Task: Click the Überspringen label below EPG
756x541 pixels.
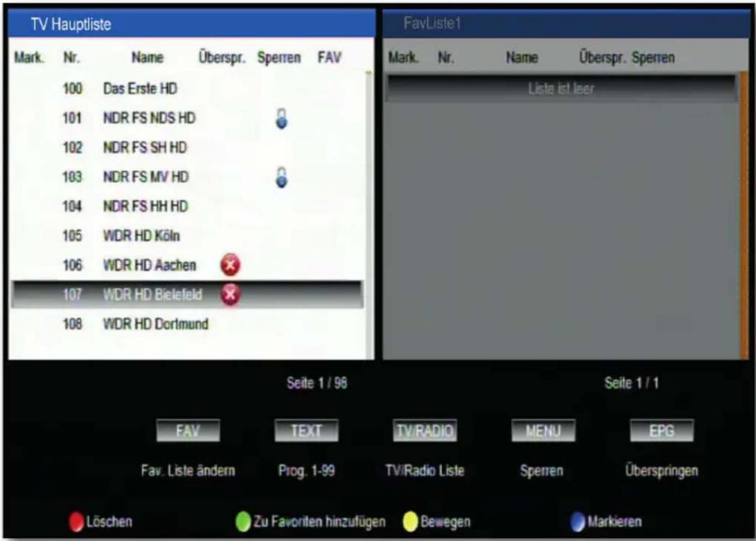Action: (x=662, y=470)
